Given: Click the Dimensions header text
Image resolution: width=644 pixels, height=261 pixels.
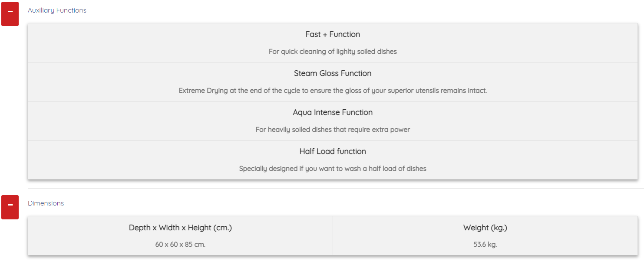Looking at the screenshot, I should click(x=46, y=203).
